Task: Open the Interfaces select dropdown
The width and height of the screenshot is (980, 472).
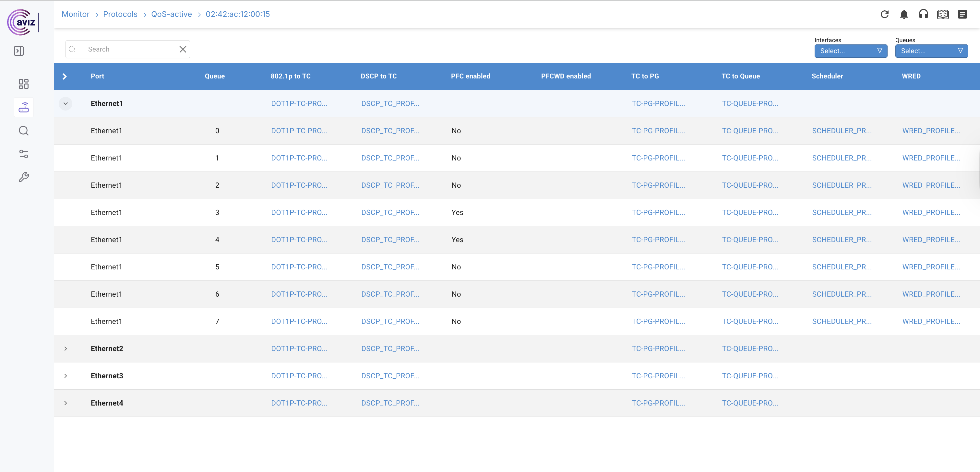Action: 851,51
